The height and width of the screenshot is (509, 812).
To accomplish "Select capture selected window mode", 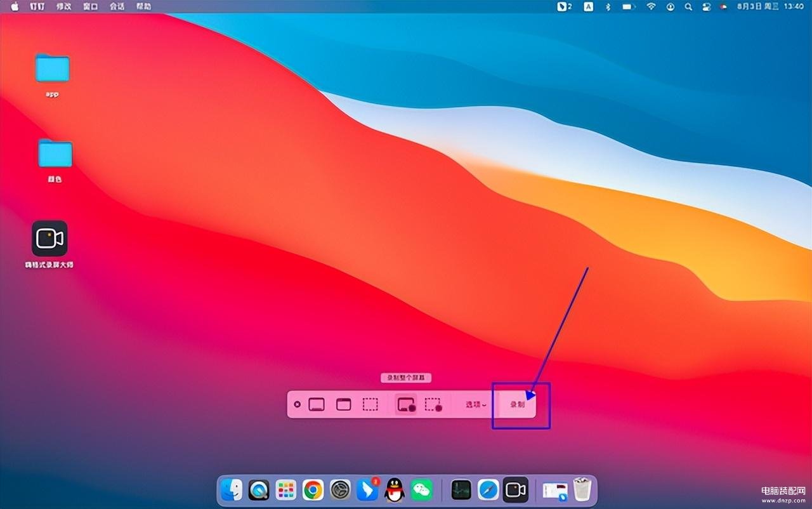I will pos(344,404).
